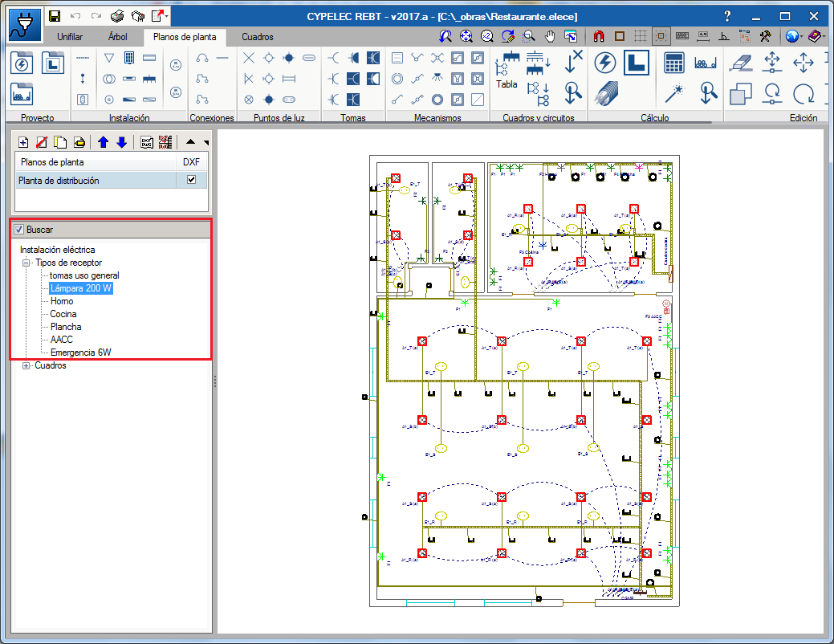834x644 pixels.
Task: Select the Planos de planta tab
Action: 185,37
